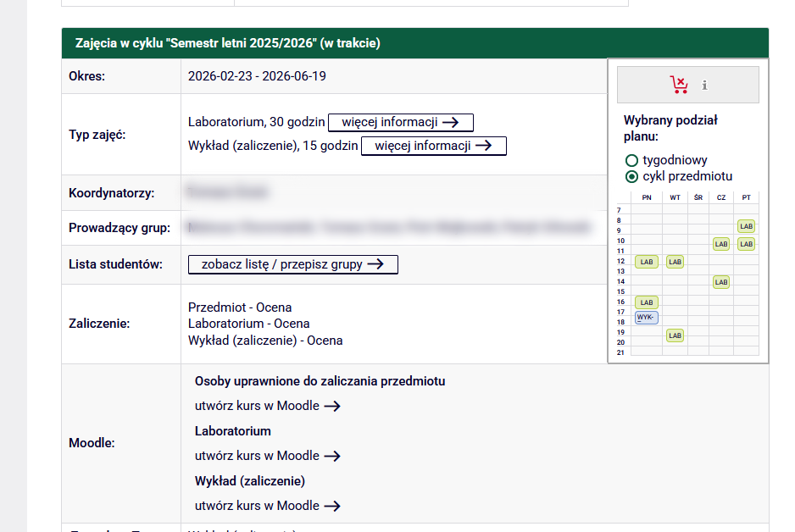The image size is (795, 532).
Task: Open the Monday 12 o'clock LAB block
Action: pos(647,262)
